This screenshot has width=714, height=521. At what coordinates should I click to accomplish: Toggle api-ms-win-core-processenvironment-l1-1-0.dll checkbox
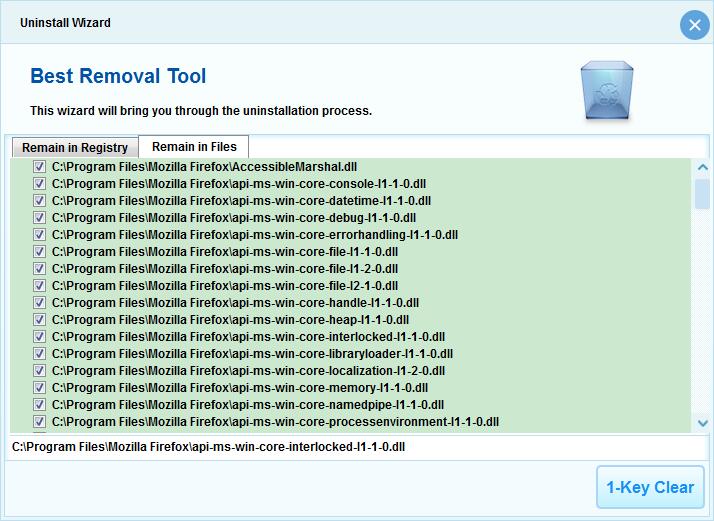39,422
